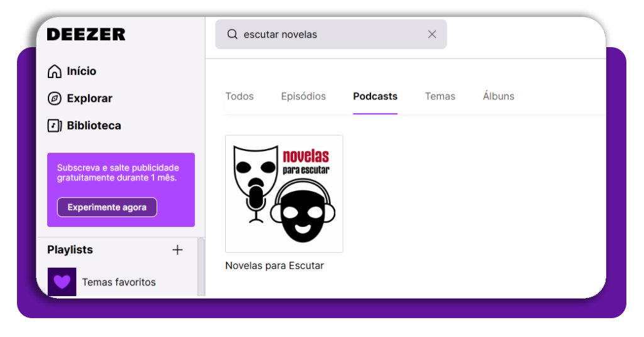
Task: Open Biblioteca via the music note icon
Action: (55, 126)
